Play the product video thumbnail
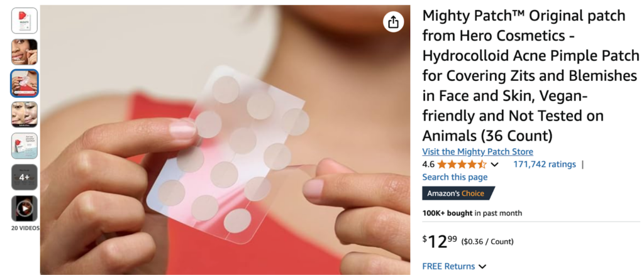 pos(25,208)
